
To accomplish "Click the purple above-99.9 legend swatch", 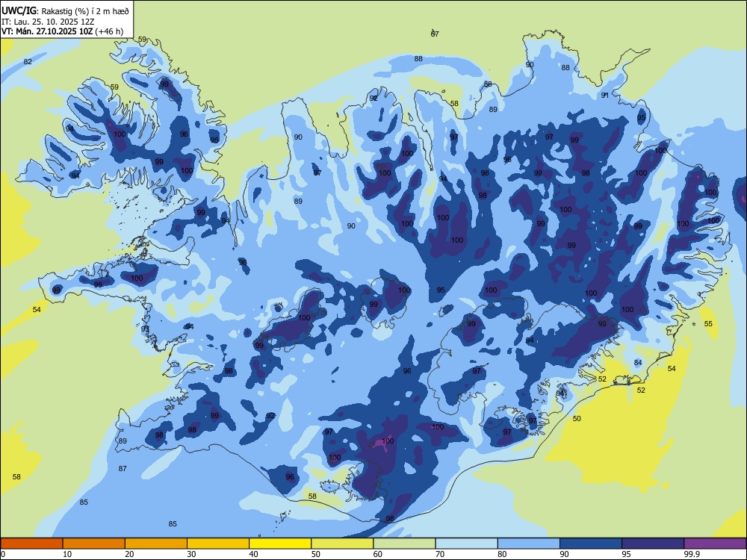I will click(715, 544).
